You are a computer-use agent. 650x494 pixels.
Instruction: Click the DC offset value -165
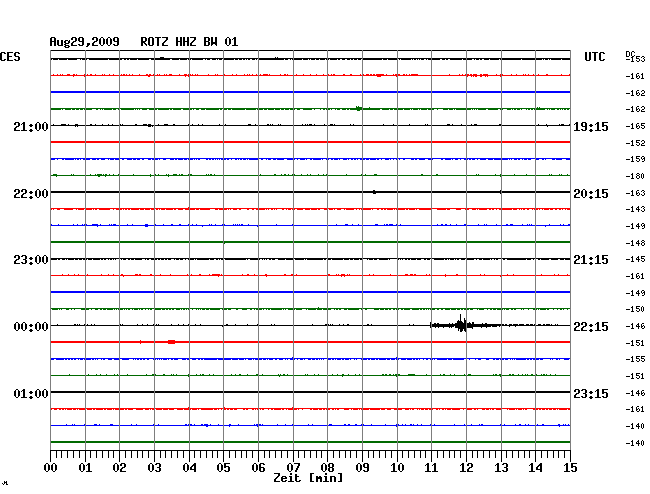(635, 126)
